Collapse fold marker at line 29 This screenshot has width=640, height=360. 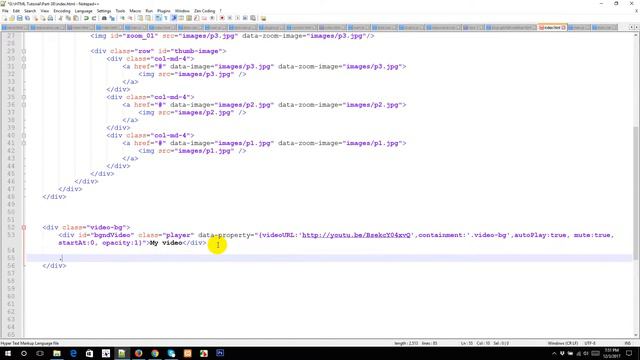click(24, 51)
